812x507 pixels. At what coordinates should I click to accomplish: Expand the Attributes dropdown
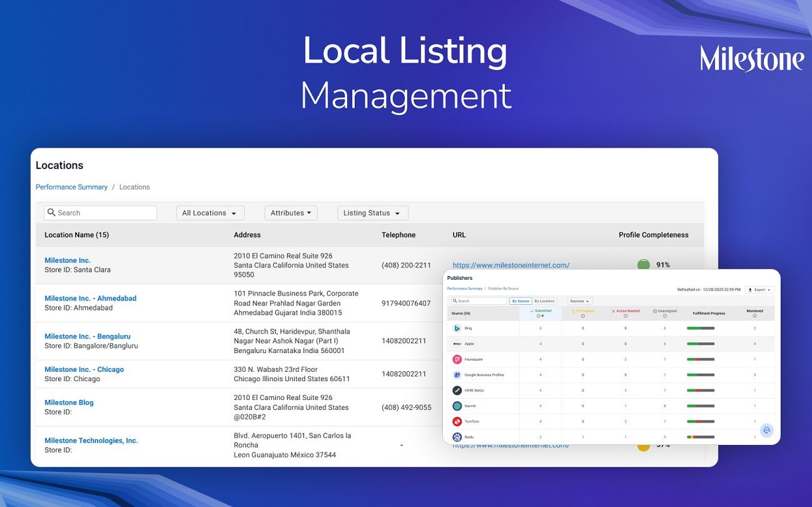click(x=291, y=213)
